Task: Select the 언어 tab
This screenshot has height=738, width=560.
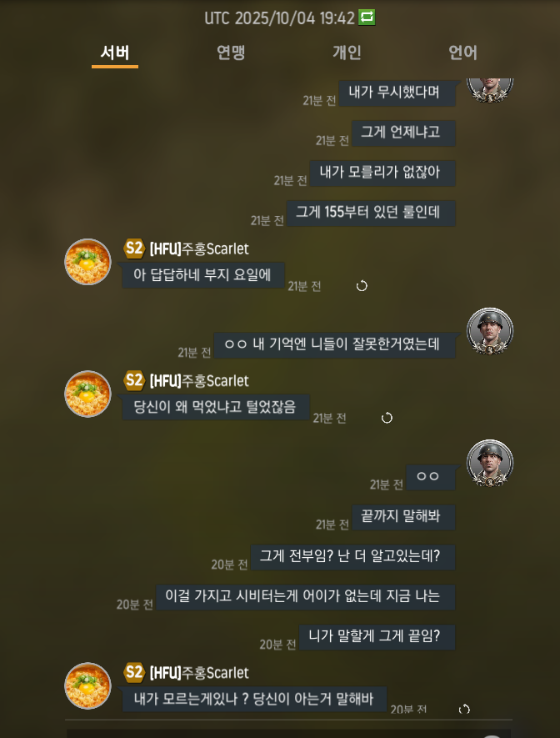Action: [462, 53]
